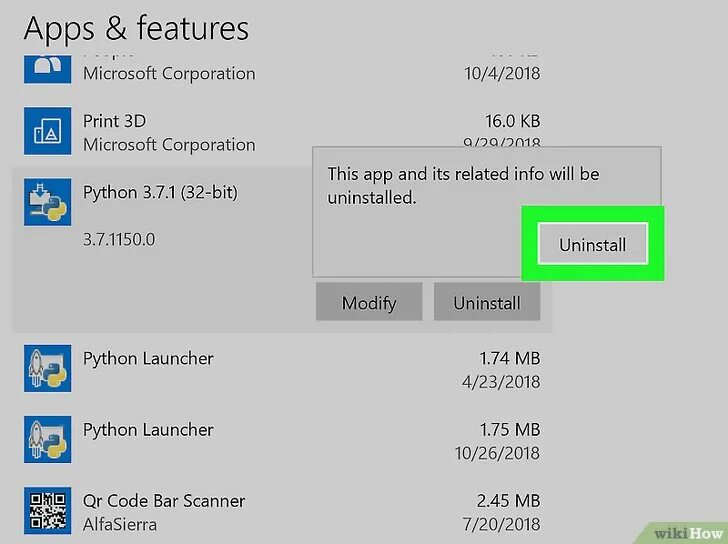Click the Apps & features heading
728x544 pixels.
[136, 29]
